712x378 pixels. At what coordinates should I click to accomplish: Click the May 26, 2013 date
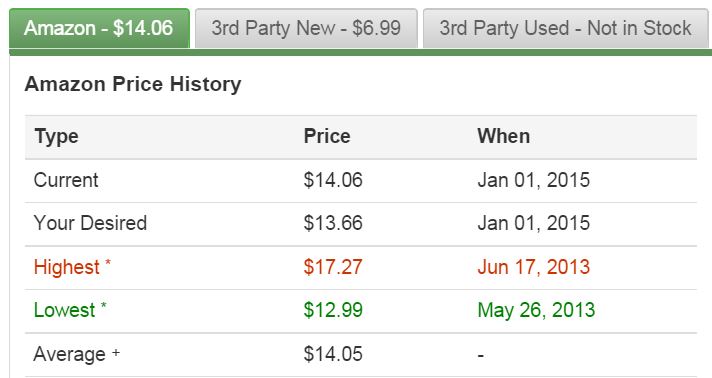[x=536, y=310]
